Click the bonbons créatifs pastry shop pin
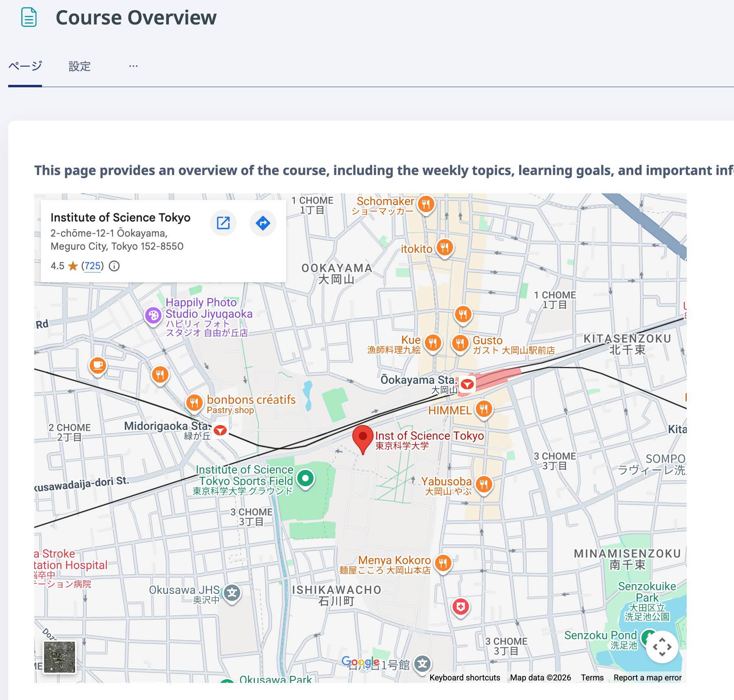734x700 pixels. [x=194, y=403]
